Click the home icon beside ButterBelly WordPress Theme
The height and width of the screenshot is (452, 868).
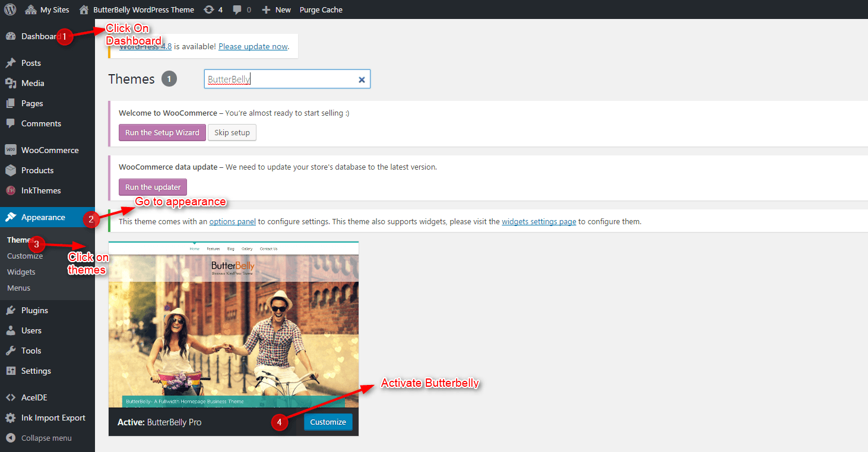84,9
